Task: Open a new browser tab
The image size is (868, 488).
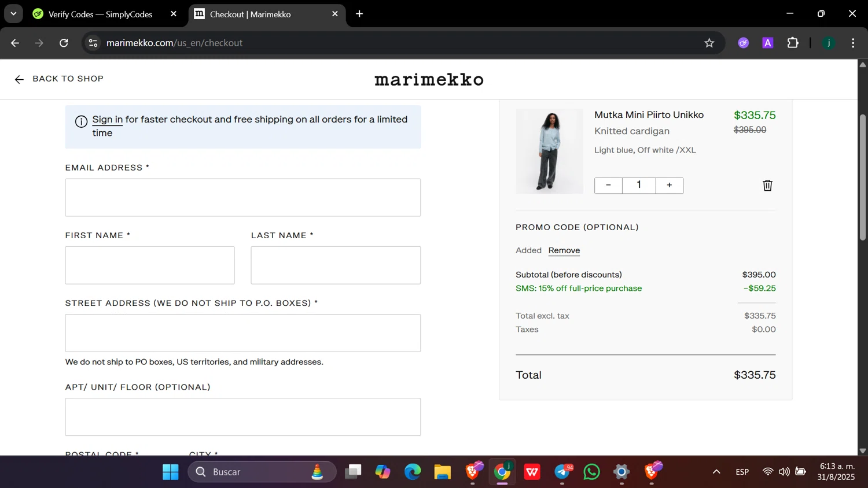Action: coord(359,14)
